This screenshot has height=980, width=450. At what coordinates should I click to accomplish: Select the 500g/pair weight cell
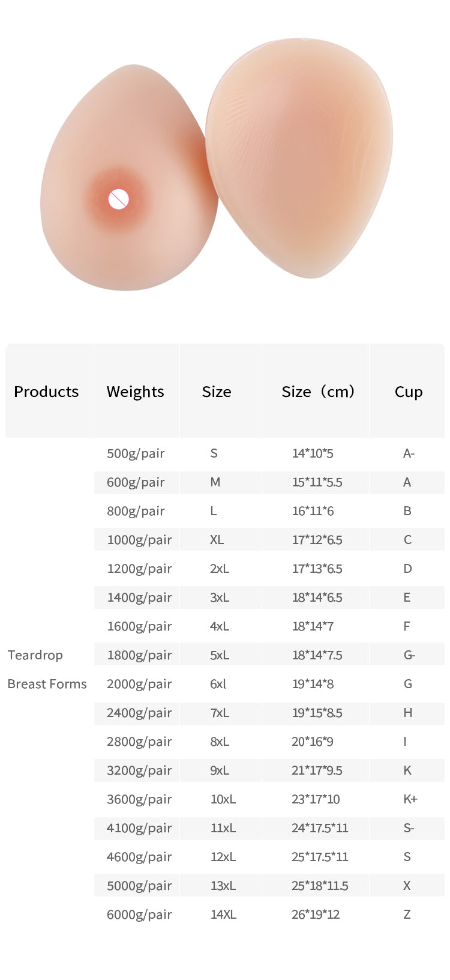pyautogui.click(x=136, y=453)
